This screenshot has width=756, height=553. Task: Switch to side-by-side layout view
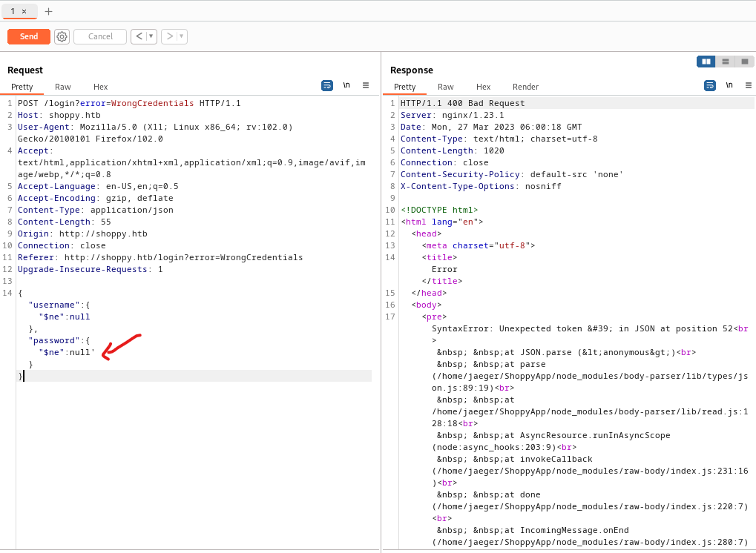706,62
